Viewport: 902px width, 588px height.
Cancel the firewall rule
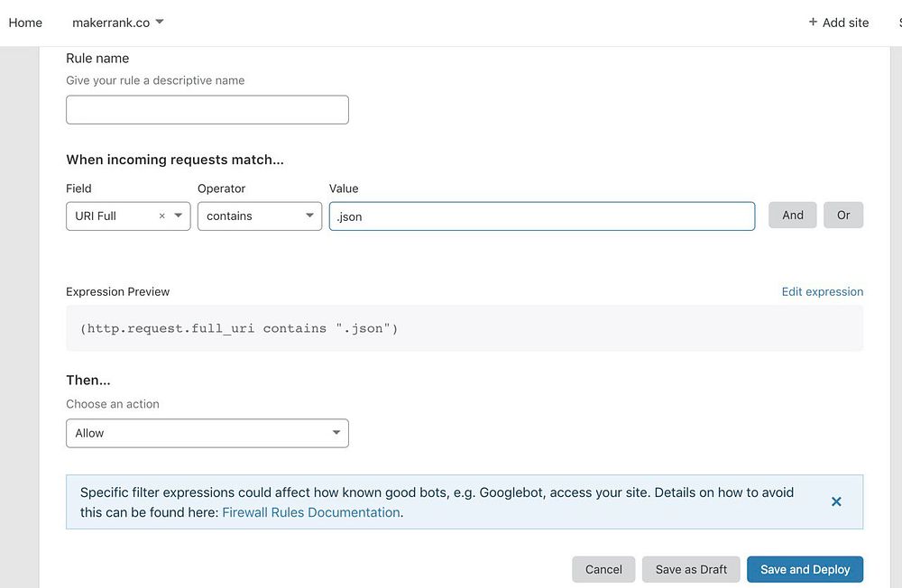click(603, 569)
